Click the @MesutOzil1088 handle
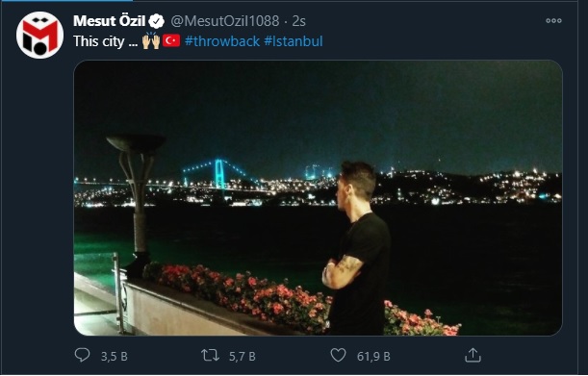Screen dimensions: 588x376 pos(225,21)
